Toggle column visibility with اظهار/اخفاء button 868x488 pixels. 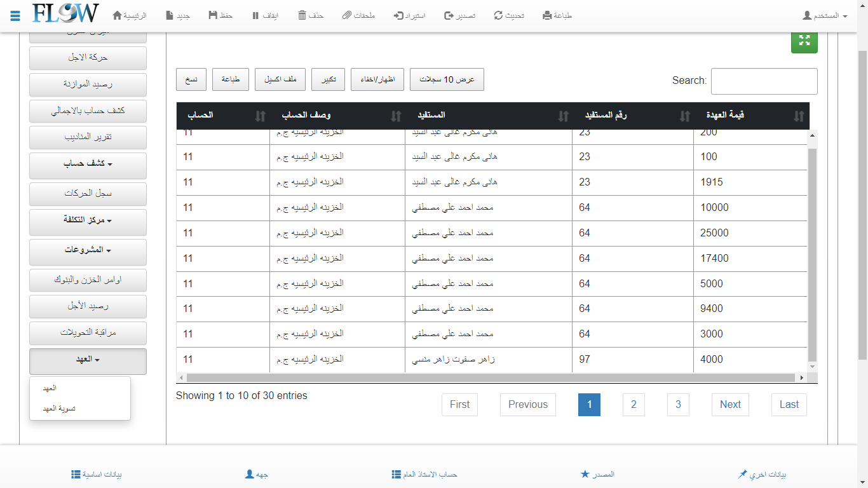(x=377, y=79)
